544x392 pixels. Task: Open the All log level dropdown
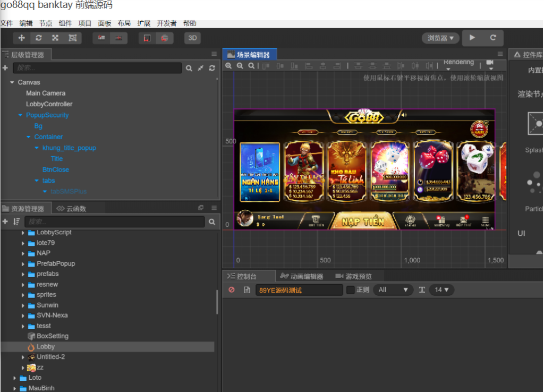(x=393, y=289)
